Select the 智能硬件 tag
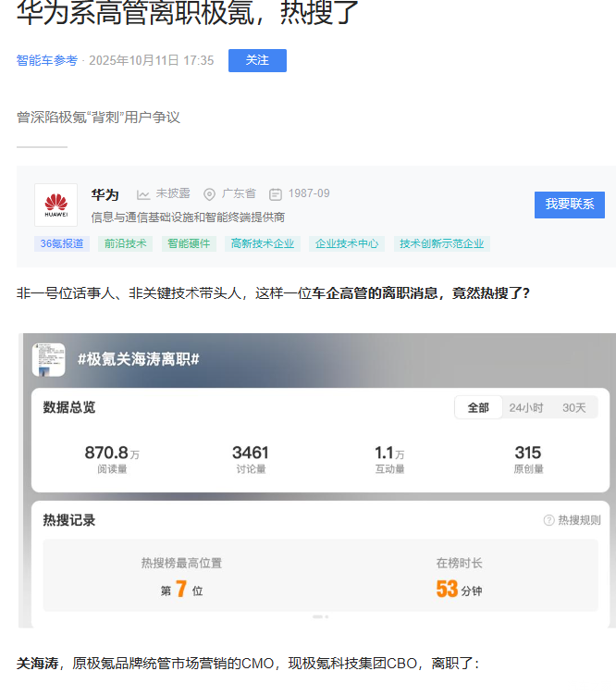The height and width of the screenshot is (696, 616). (189, 243)
